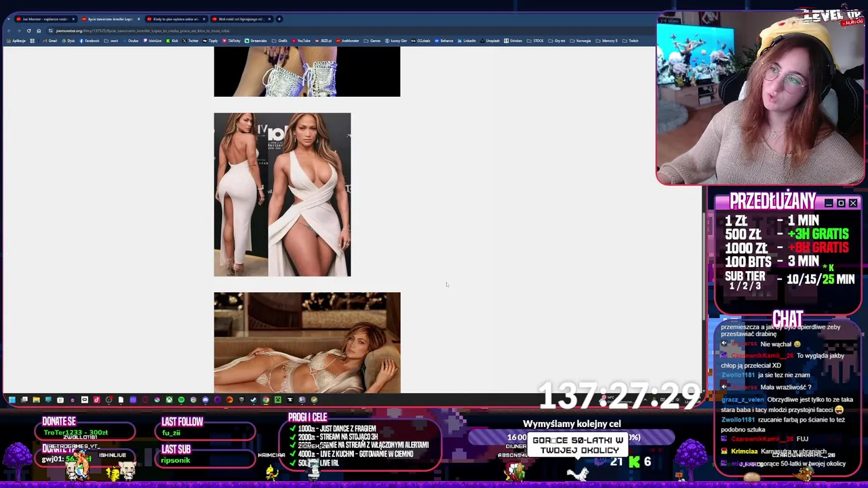Open File Explorer from the taskbar
Screen dimensions: 868x488
(36, 400)
